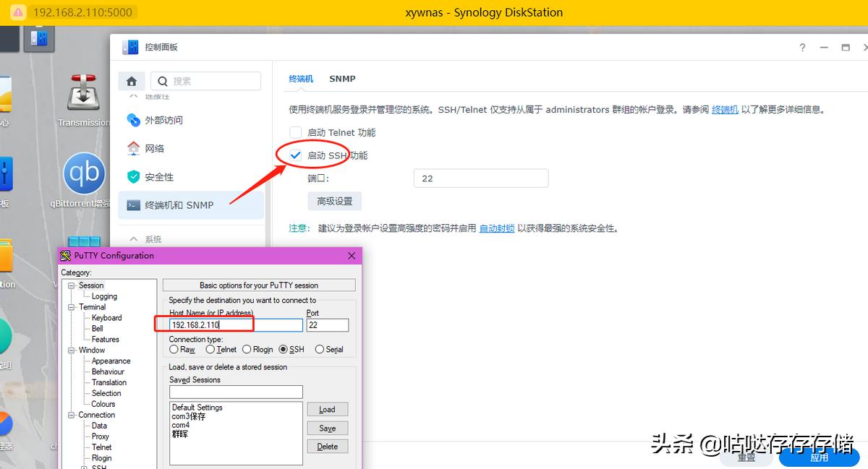Click the home icon in Control Panel sidebar
This screenshot has width=868, height=469.
[x=132, y=81]
